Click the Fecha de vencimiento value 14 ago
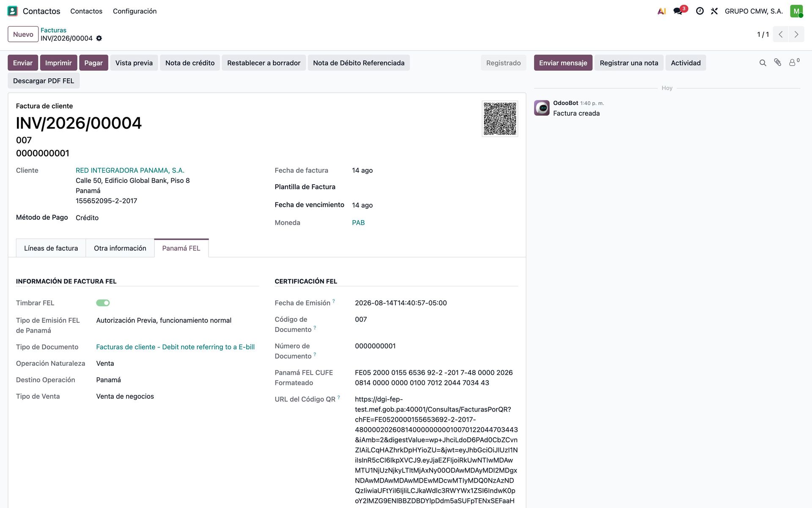This screenshot has height=508, width=812. click(362, 205)
